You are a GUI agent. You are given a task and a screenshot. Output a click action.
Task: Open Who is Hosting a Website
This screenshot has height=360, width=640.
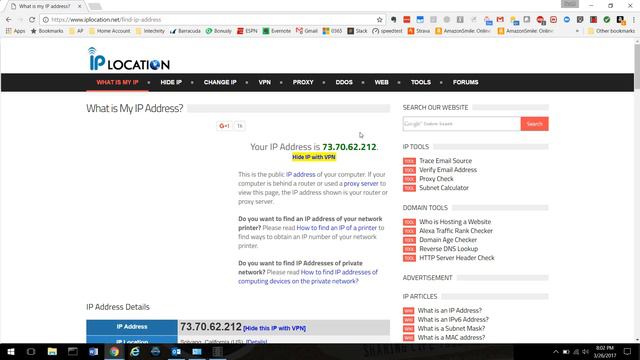[455, 222]
